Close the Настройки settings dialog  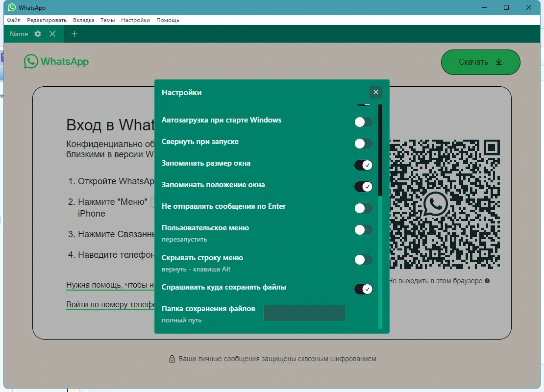click(x=375, y=92)
